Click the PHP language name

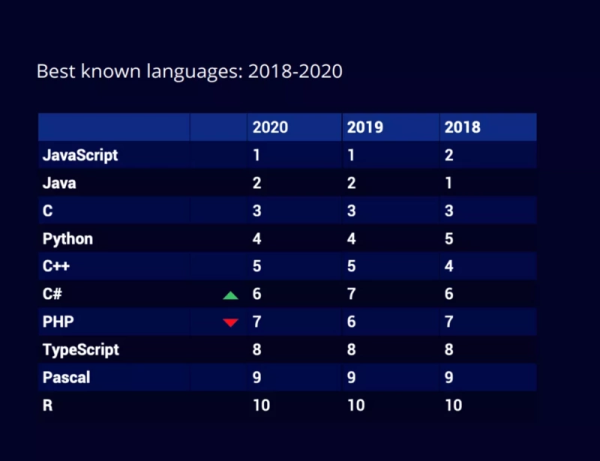click(58, 322)
